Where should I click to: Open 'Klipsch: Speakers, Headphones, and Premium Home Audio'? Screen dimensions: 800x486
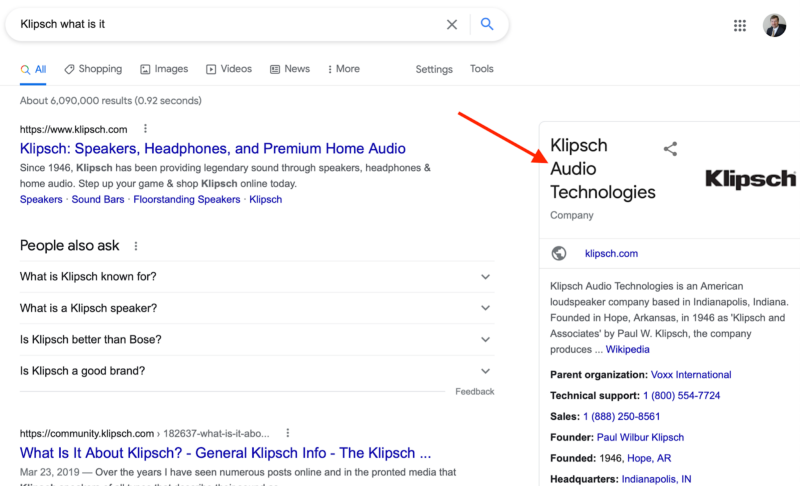coord(213,148)
